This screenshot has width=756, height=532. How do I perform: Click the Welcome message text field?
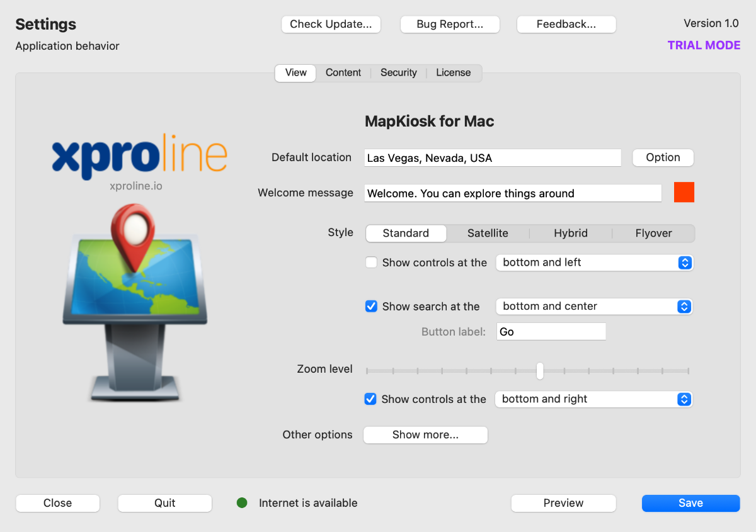(x=513, y=193)
